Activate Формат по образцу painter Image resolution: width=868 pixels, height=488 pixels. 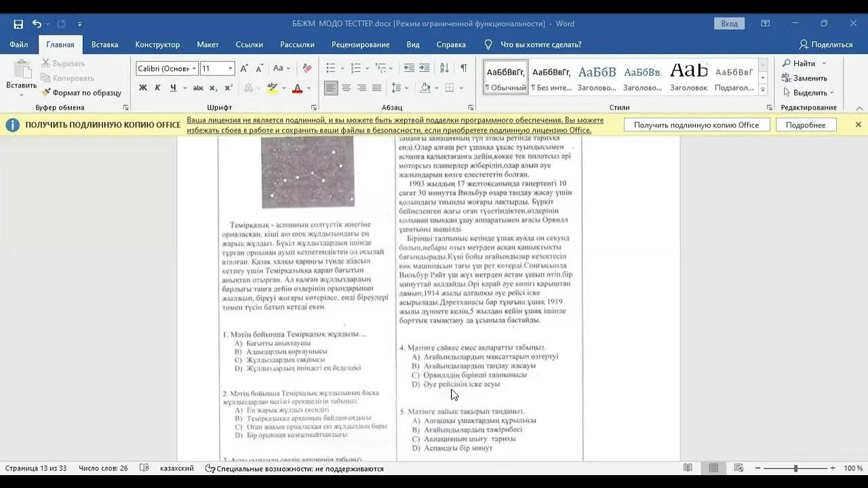81,93
